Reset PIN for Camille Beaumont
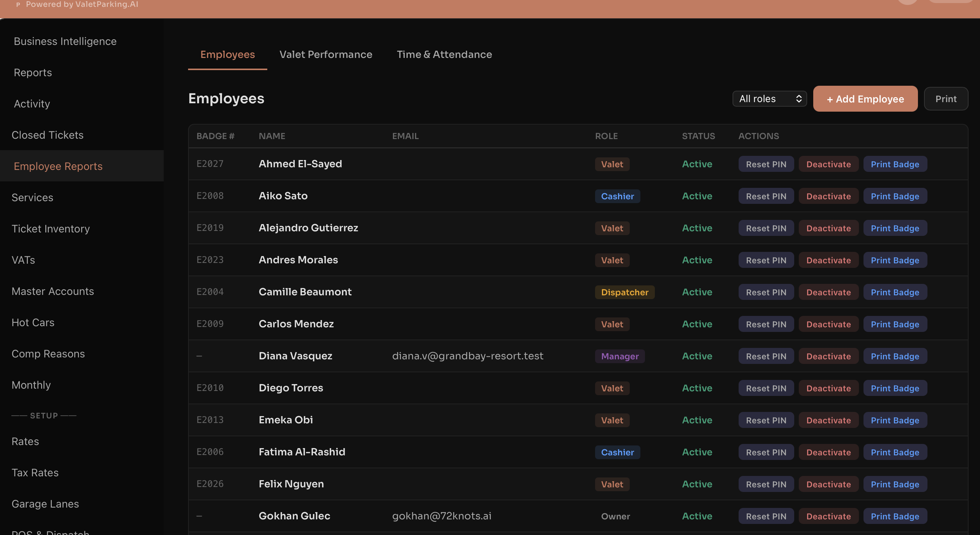 pos(766,292)
